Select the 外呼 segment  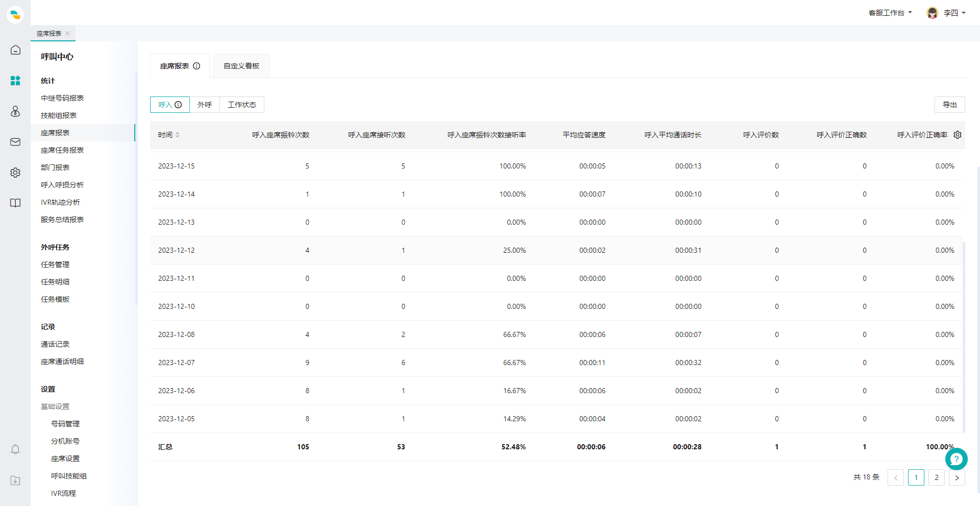pos(205,105)
